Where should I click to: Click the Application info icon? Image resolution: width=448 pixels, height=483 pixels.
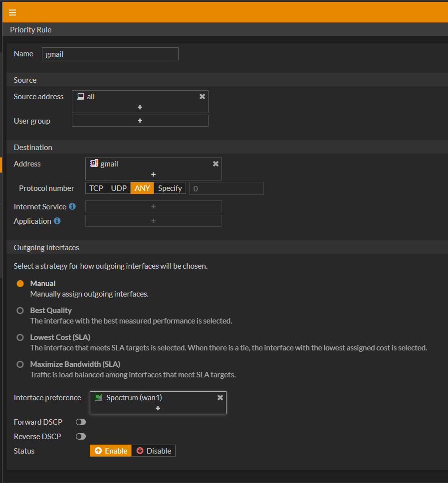(x=57, y=221)
